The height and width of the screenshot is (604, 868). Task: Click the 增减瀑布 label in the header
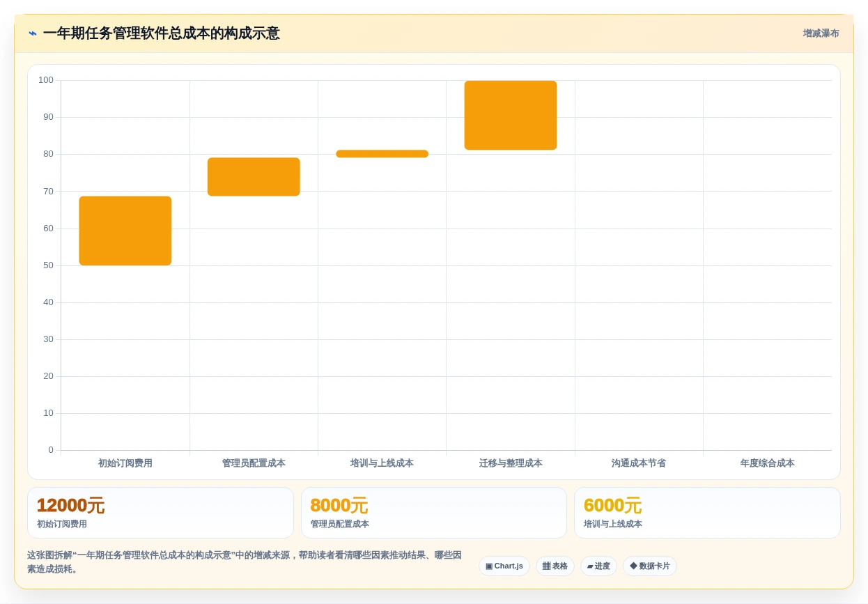click(x=821, y=33)
